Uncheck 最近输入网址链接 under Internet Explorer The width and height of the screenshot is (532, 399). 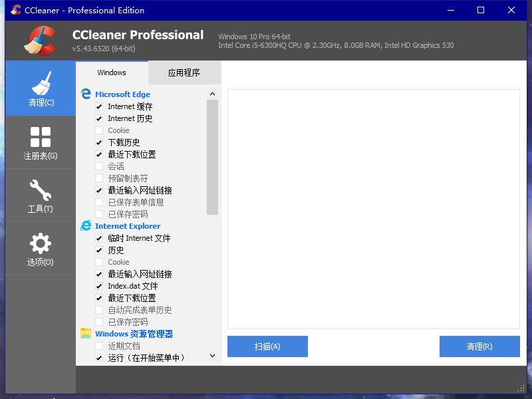[x=99, y=274]
